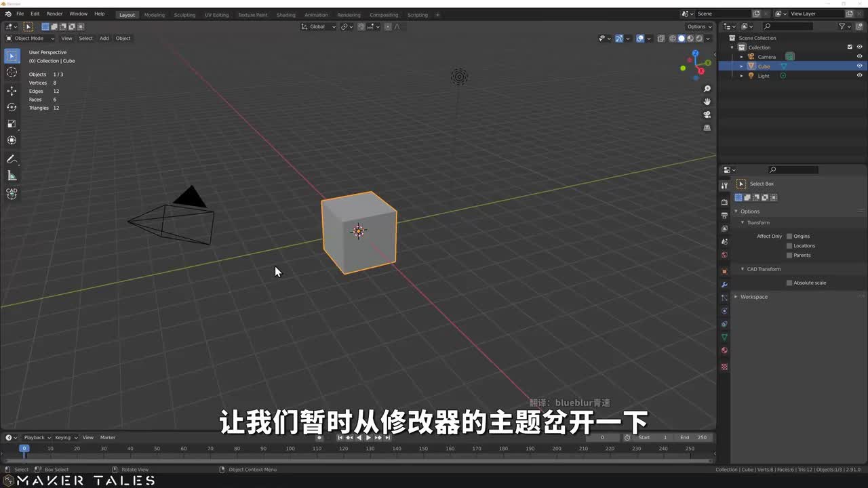
Task: Toggle Collection visibility eye
Action: click(859, 47)
